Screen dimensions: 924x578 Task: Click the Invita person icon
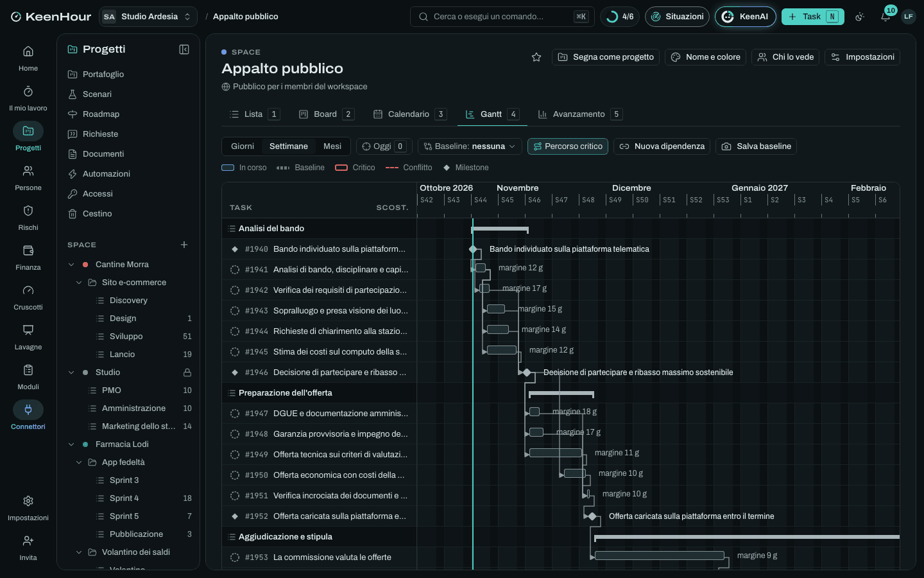(x=28, y=547)
